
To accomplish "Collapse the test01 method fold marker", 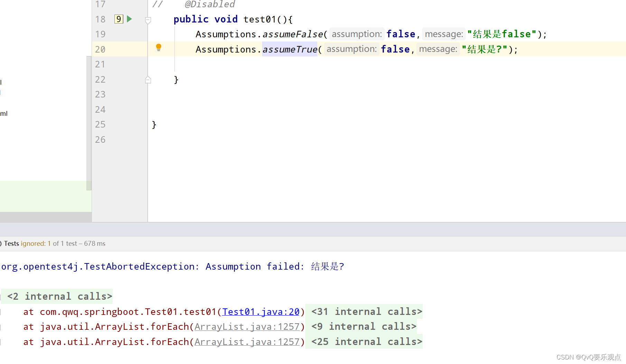I will click(148, 20).
